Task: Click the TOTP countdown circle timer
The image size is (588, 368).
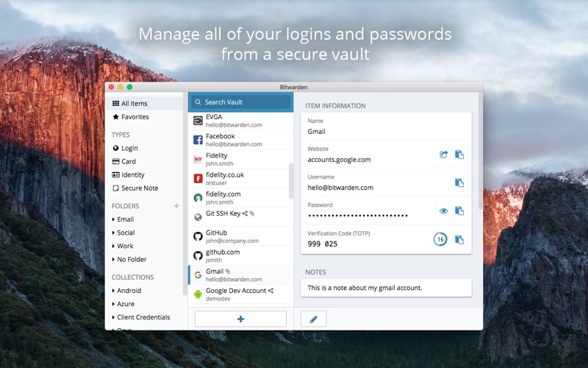Action: [440, 239]
